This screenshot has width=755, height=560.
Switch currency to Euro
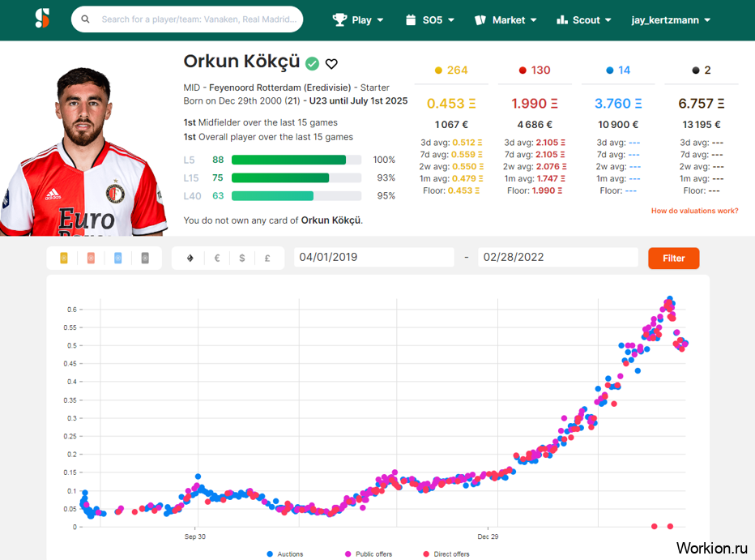click(217, 258)
